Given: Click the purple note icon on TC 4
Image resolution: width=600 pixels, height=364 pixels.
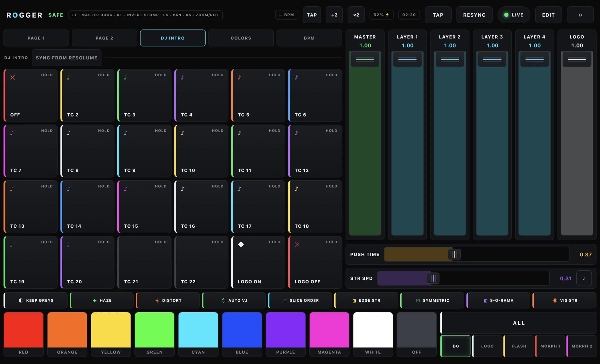Looking at the screenshot, I should pos(182,77).
